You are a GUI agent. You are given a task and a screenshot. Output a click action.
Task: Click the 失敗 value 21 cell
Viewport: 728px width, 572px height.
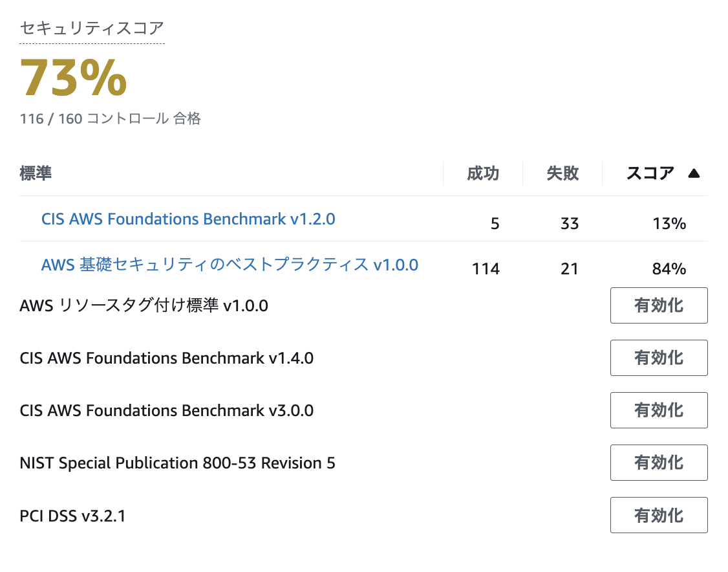click(x=570, y=269)
